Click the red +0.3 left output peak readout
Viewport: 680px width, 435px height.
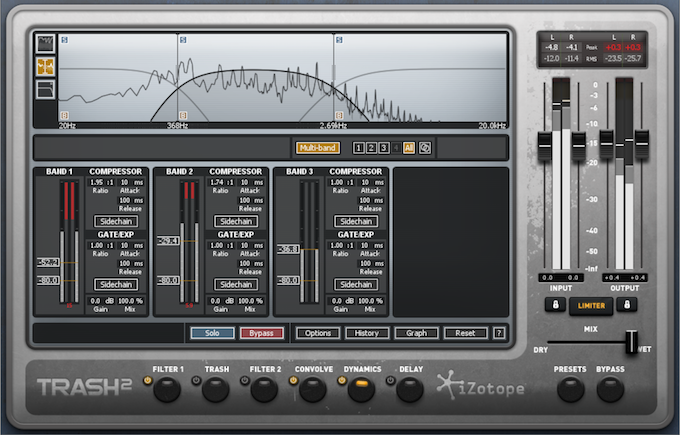(613, 47)
